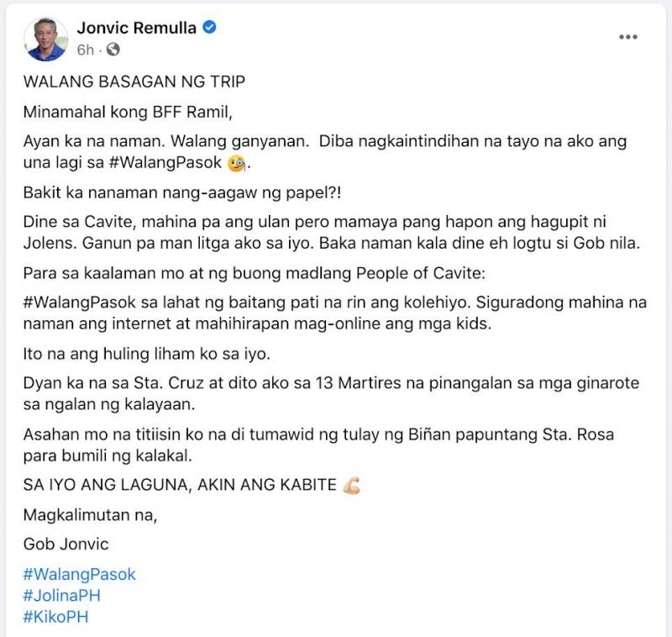Click the SA IYO ANG LAGUNA line

(180, 485)
